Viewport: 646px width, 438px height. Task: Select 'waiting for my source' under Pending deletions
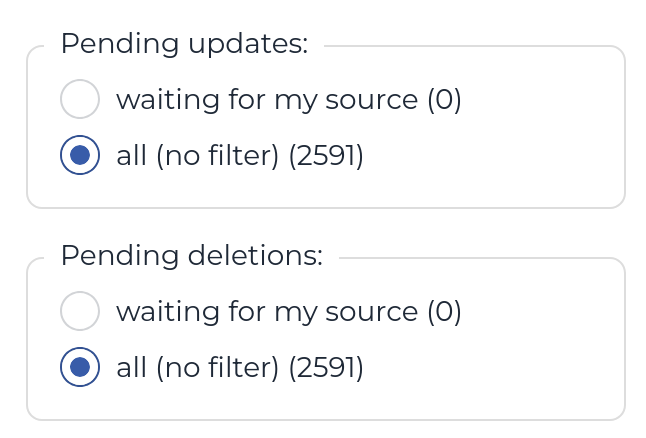pyautogui.click(x=80, y=311)
